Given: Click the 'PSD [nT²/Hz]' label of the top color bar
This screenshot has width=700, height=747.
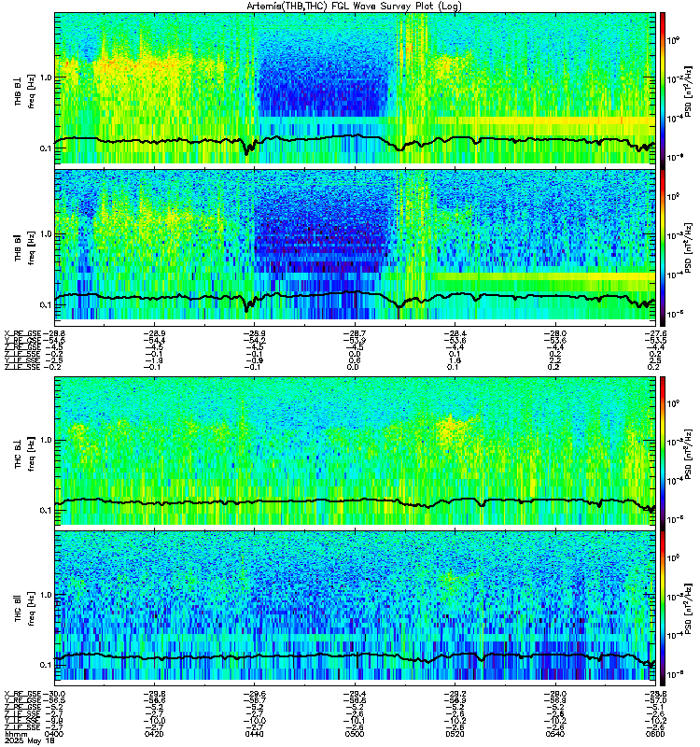Looking at the screenshot, I should 689,91.
